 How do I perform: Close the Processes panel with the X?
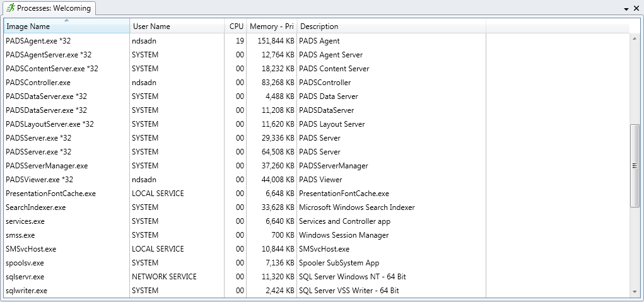pyautogui.click(x=636, y=9)
